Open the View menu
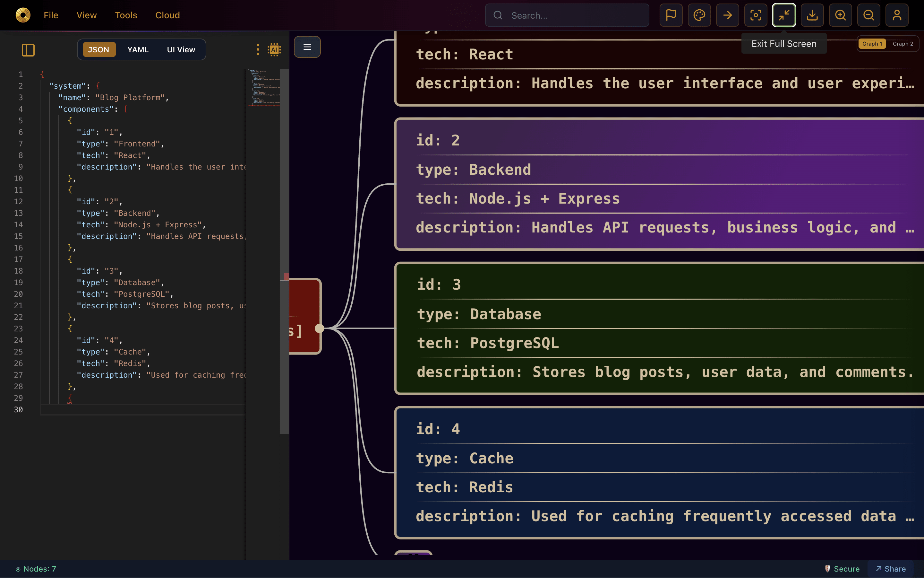Viewport: 924px width, 578px height. (87, 15)
